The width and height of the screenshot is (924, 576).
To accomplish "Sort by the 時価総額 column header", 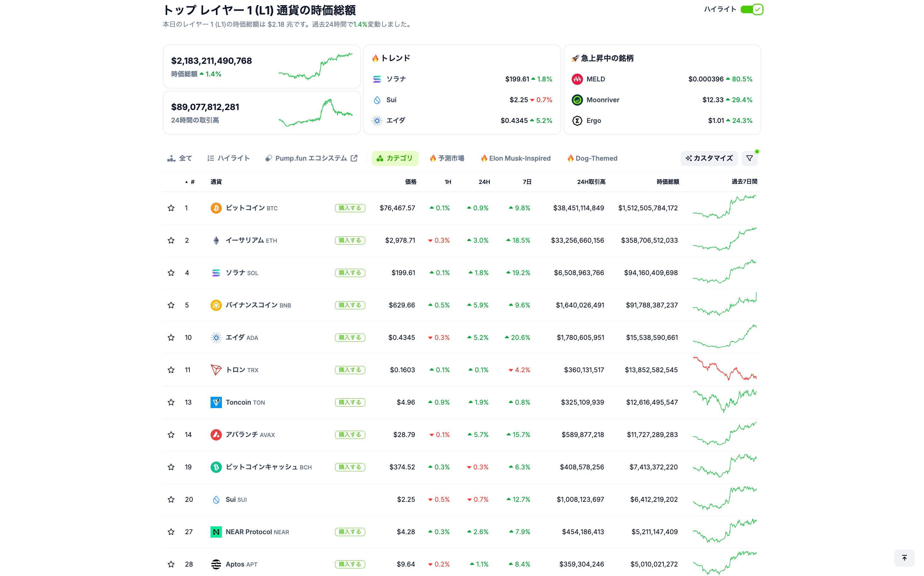I will tap(668, 182).
